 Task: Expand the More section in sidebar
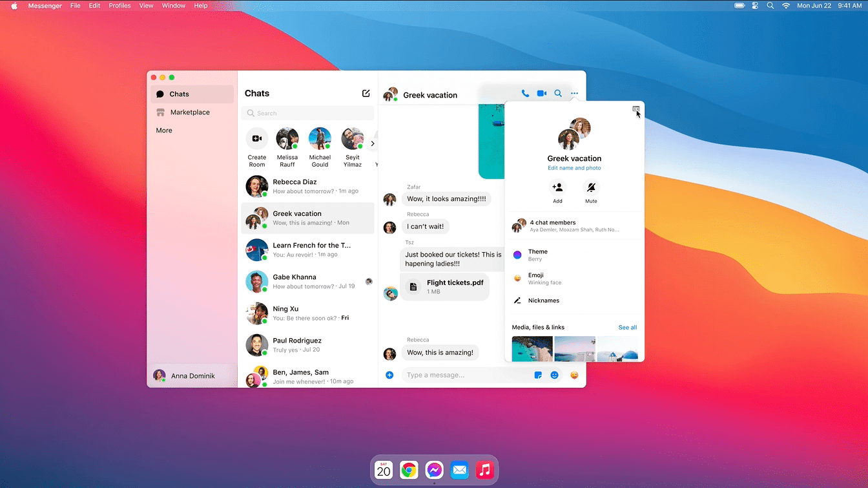click(164, 131)
